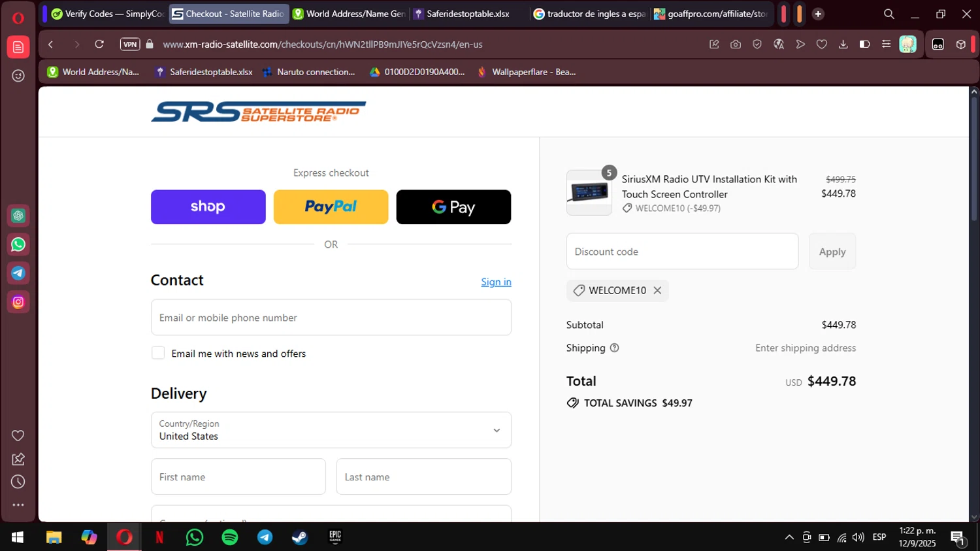Take a snapshot with camera icon
Screen dimensions: 980x551
(x=736, y=44)
